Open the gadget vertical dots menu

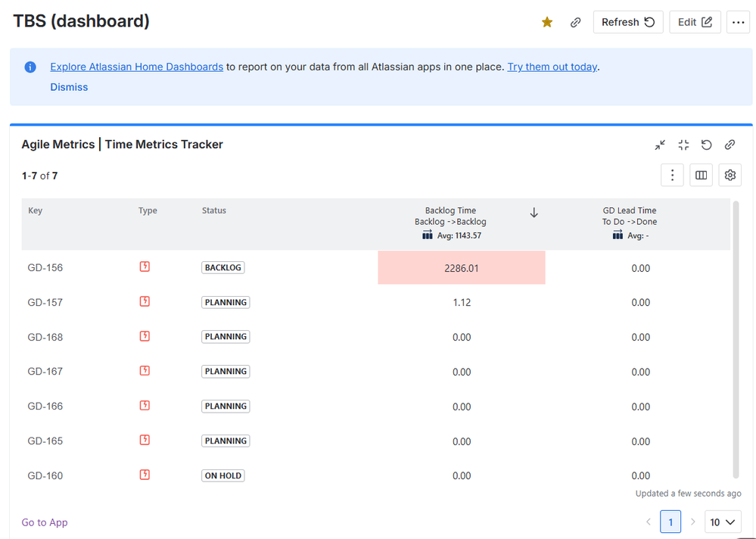[672, 175]
